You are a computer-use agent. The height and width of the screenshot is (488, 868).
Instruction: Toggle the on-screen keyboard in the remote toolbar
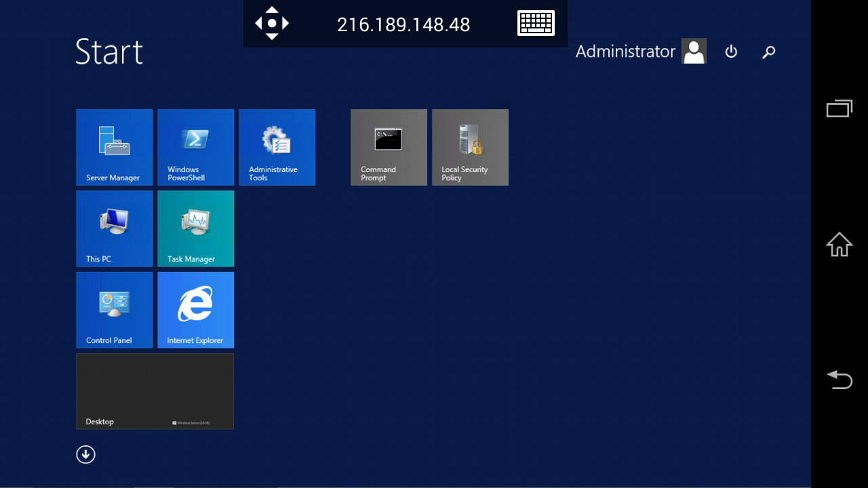536,23
